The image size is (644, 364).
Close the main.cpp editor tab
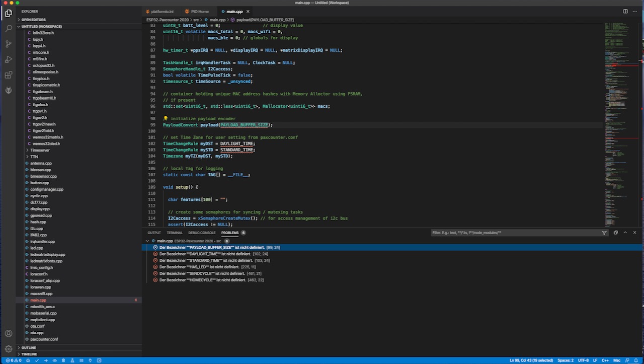248,11
